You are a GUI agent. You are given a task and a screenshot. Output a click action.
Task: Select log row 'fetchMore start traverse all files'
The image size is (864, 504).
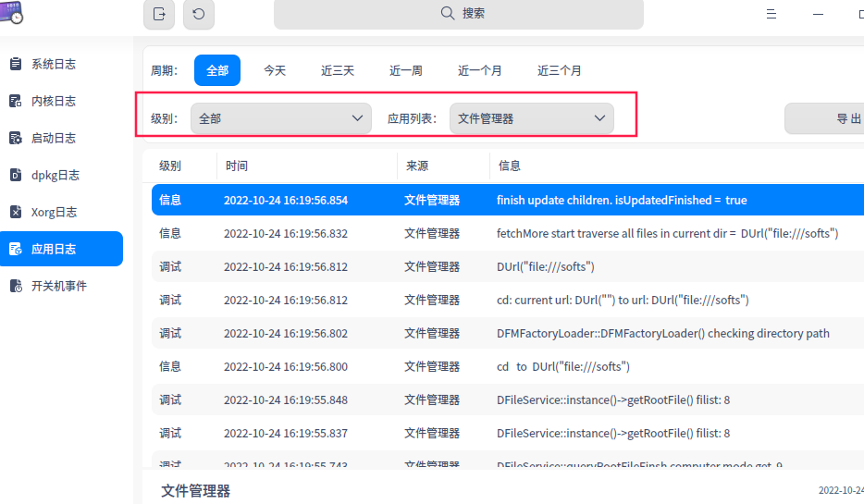tap(508, 234)
